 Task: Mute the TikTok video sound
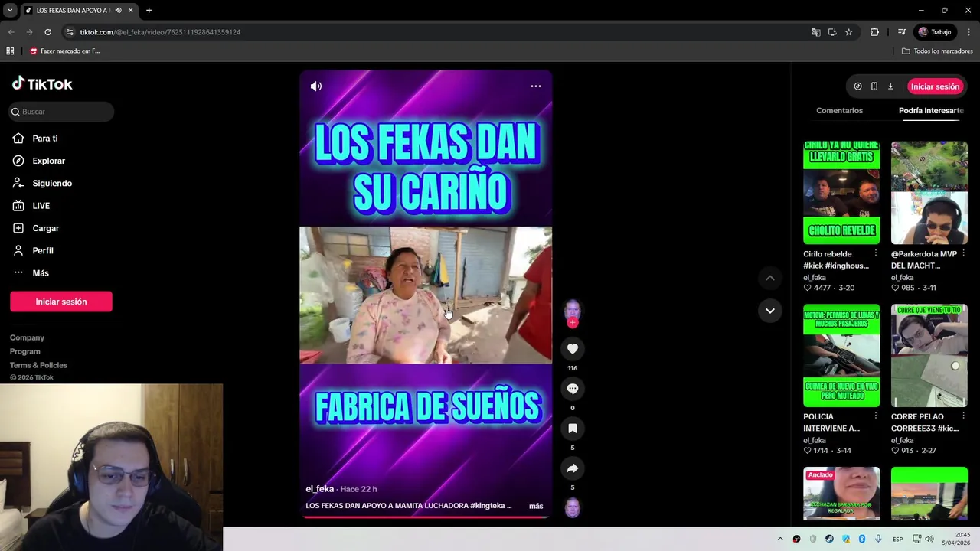[x=315, y=86]
